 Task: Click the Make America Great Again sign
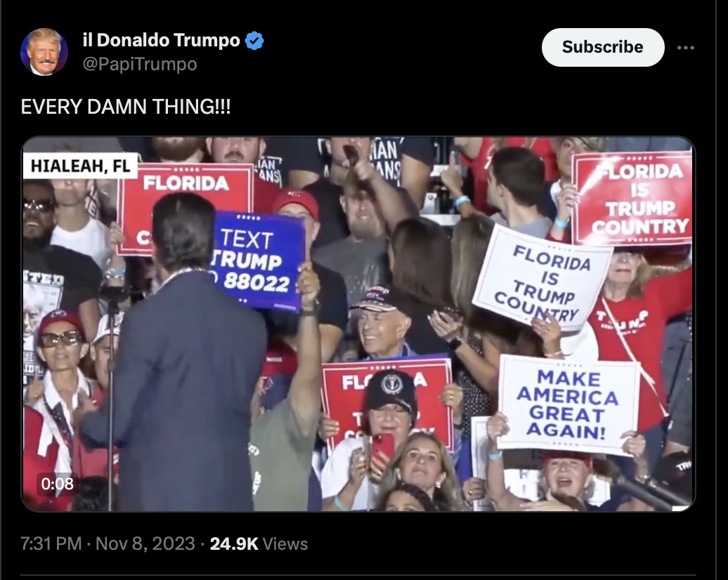coord(568,404)
